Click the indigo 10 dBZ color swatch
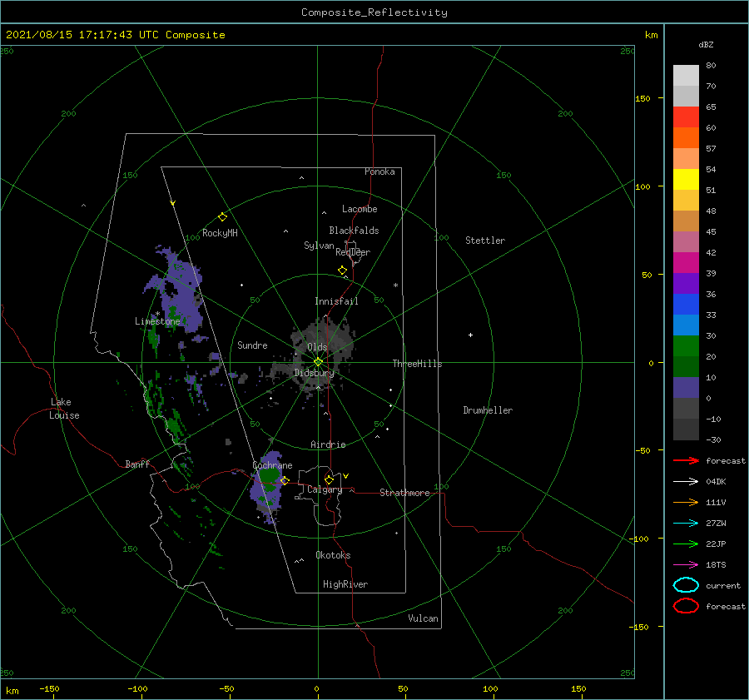 click(x=686, y=388)
